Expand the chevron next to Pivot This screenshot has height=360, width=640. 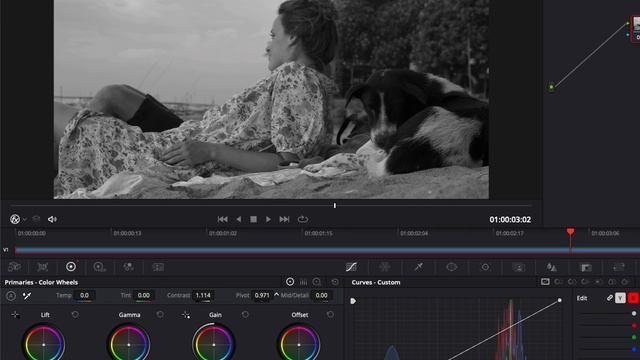coord(276,295)
